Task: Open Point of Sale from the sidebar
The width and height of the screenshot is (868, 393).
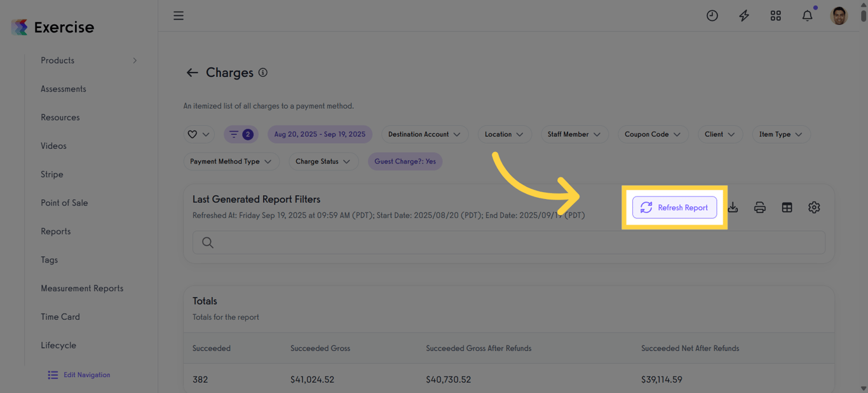Action: pyautogui.click(x=64, y=202)
